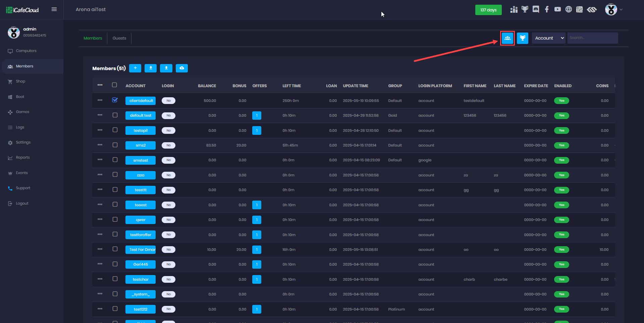Click the cloud download button

[182, 68]
